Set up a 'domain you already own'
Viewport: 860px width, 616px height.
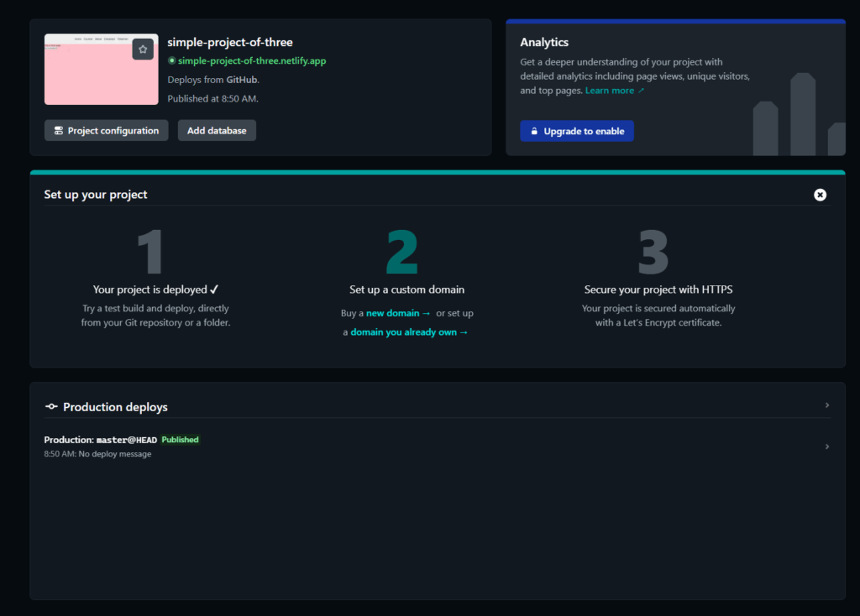[407, 331]
